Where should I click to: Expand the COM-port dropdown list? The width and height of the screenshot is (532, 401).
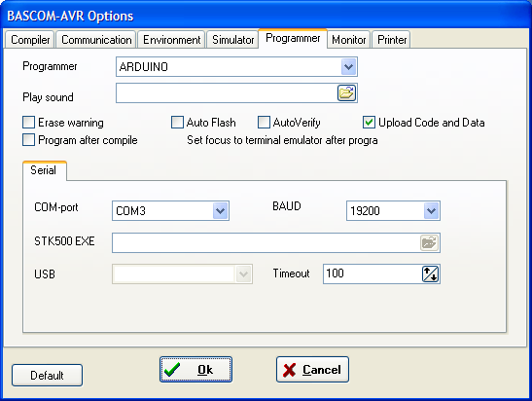click(221, 211)
